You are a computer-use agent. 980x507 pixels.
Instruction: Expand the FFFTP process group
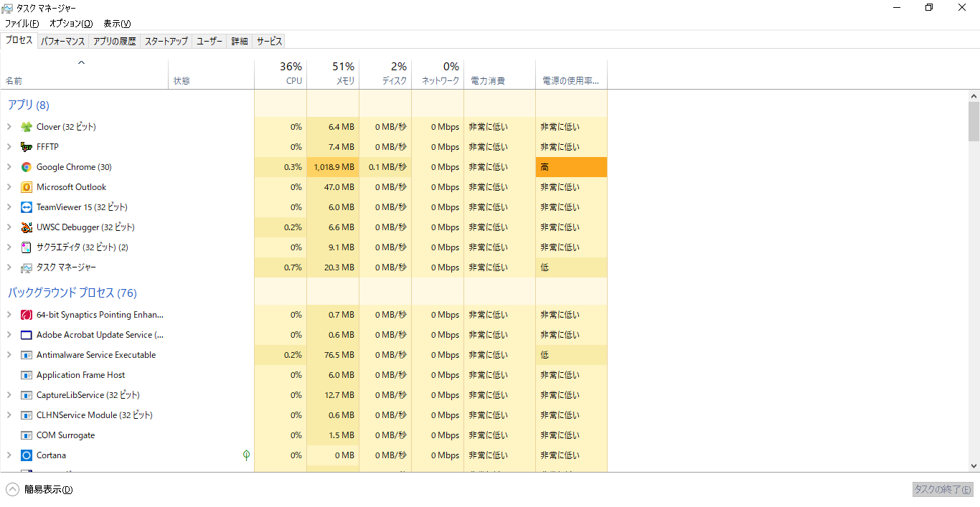(9, 147)
